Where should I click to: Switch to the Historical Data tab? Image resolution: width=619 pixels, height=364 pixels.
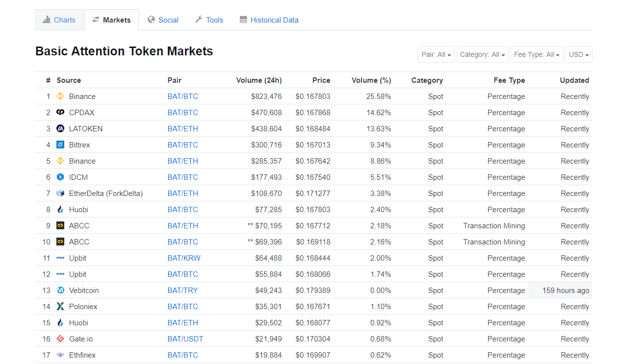pyautogui.click(x=269, y=20)
